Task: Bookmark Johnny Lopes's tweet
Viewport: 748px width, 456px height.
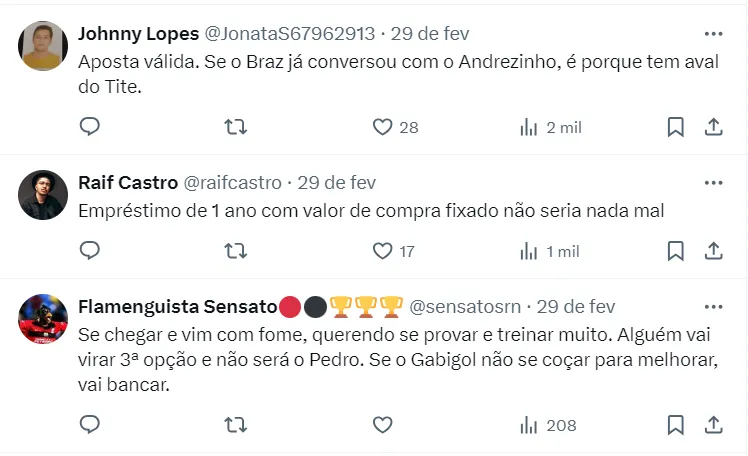Action: point(675,127)
